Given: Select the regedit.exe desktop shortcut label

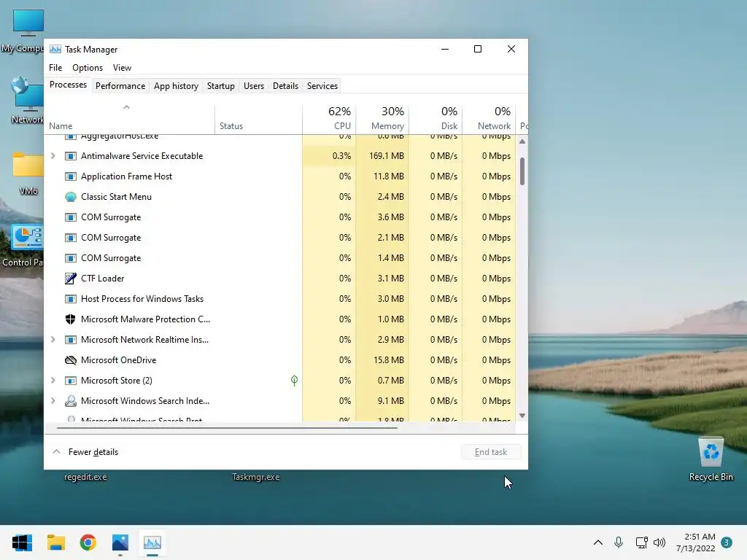Looking at the screenshot, I should pos(85,477).
